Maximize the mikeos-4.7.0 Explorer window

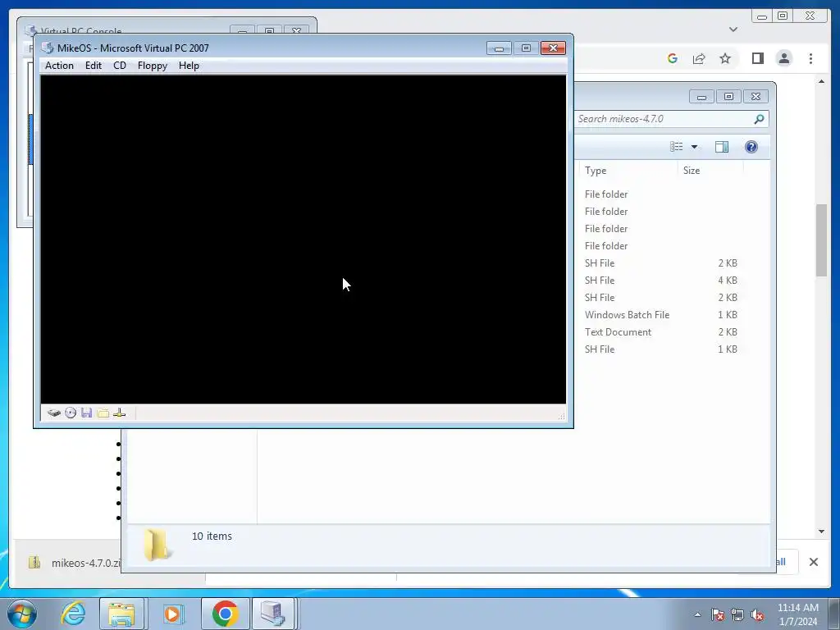tap(728, 97)
